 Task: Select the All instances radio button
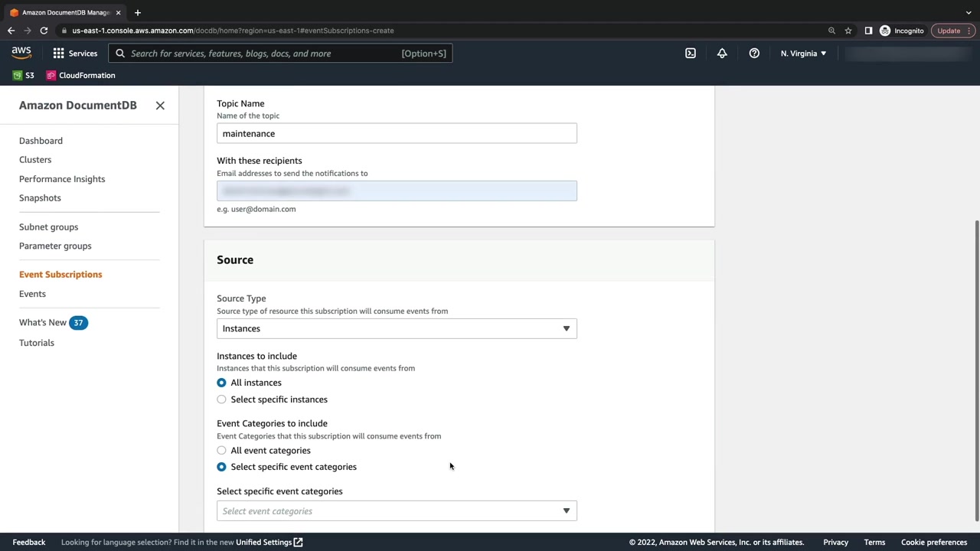(221, 383)
